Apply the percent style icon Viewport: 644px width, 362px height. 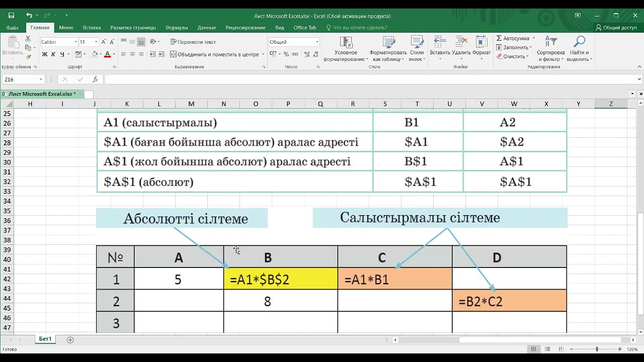click(286, 54)
